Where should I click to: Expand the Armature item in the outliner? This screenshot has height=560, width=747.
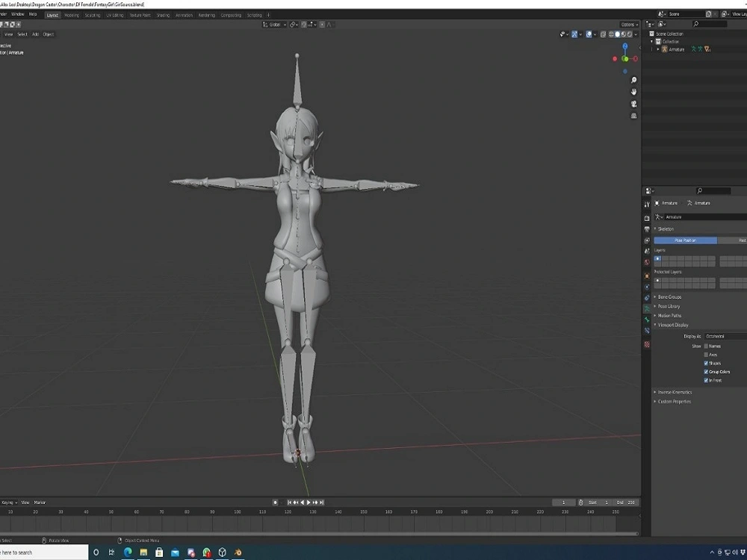(658, 49)
